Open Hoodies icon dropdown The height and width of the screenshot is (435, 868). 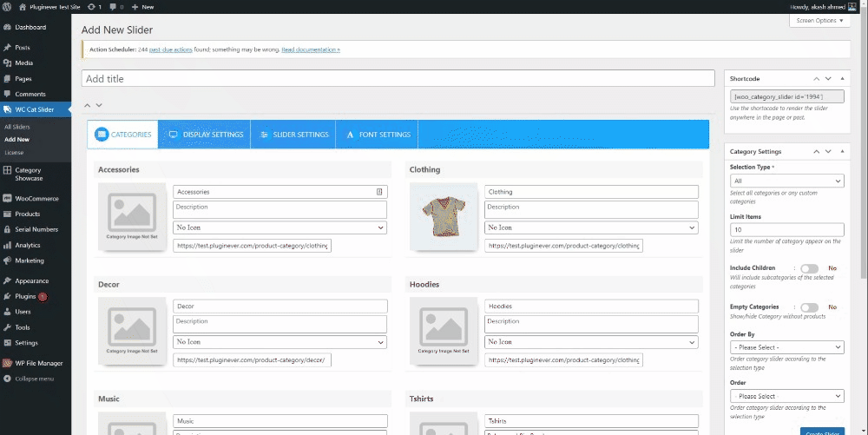tap(591, 342)
